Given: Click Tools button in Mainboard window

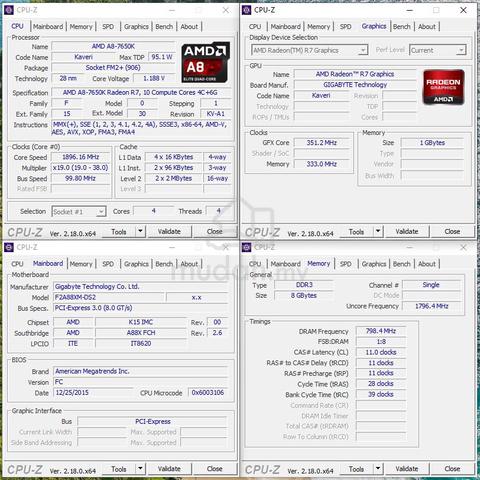Looking at the screenshot, I should 119,469.
